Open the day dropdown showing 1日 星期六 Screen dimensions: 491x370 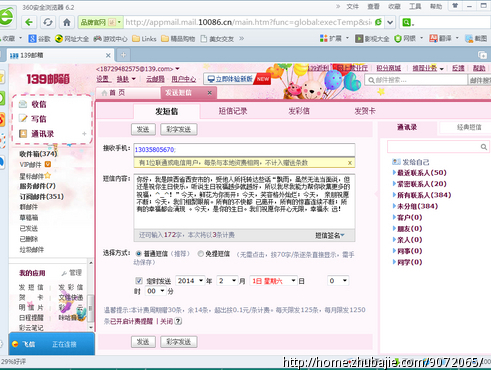(x=273, y=281)
